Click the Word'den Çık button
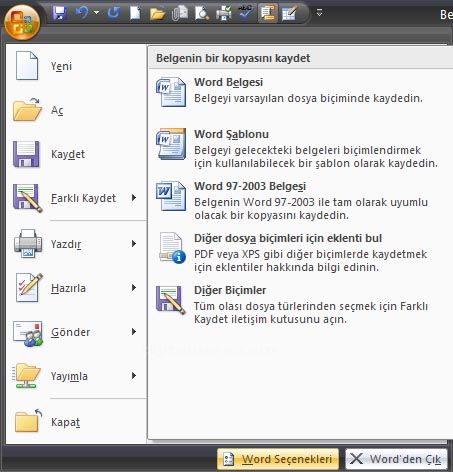The height and width of the screenshot is (472, 453). pyautogui.click(x=396, y=459)
